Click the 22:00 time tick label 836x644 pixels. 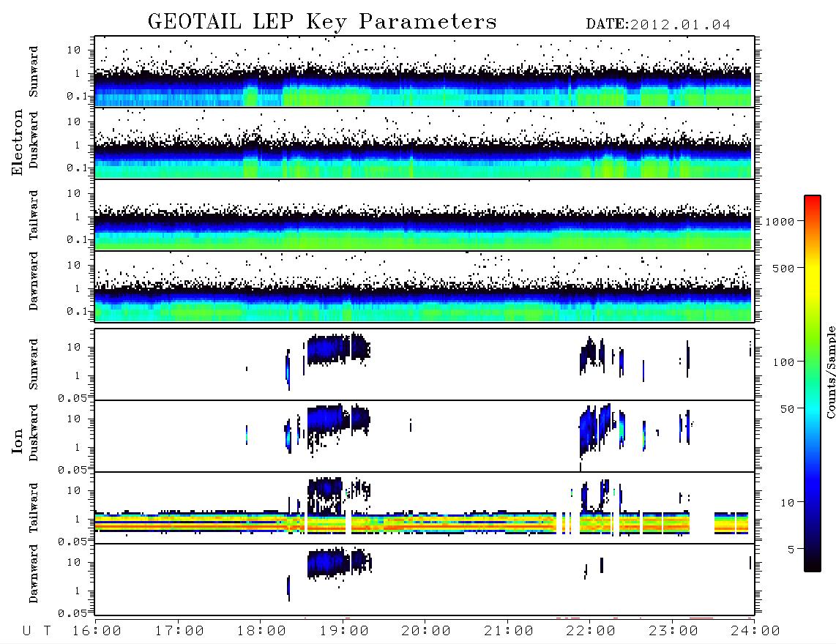point(591,632)
